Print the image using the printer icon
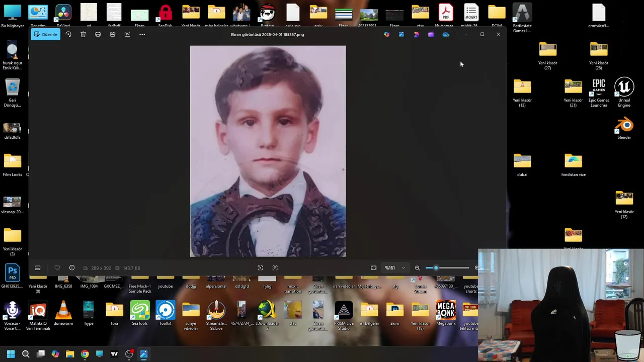The height and width of the screenshot is (362, 644). click(98, 34)
